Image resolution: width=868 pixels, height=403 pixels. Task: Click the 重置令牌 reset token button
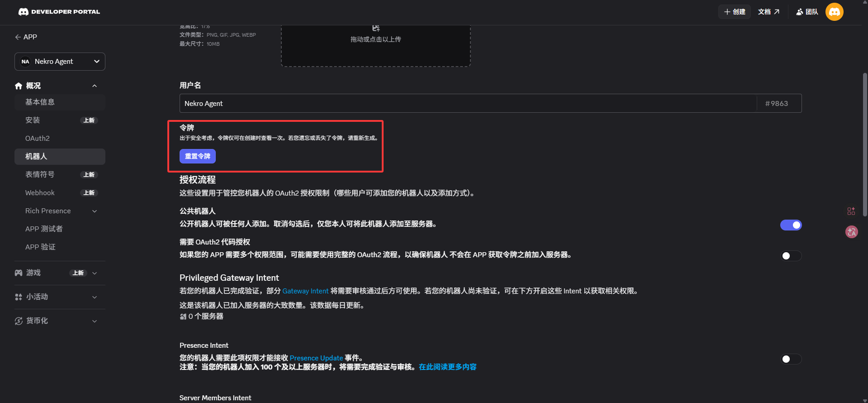pos(198,156)
